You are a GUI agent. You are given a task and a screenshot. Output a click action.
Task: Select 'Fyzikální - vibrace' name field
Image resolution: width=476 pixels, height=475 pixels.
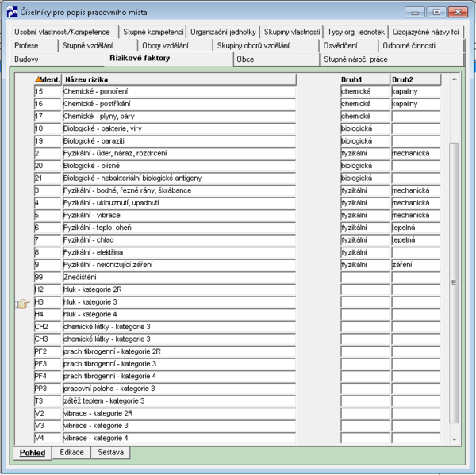[x=179, y=215]
